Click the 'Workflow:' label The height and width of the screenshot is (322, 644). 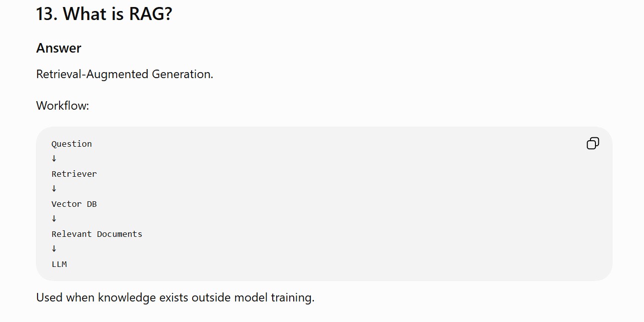63,106
